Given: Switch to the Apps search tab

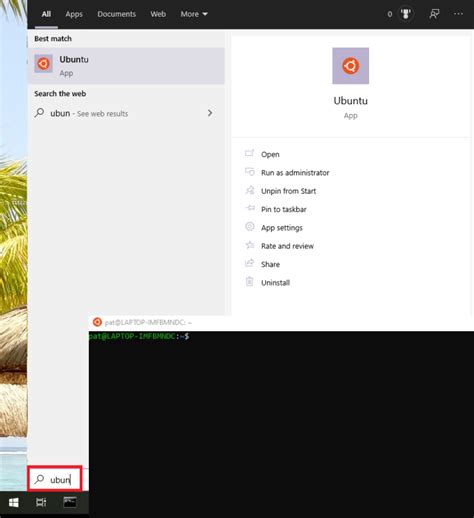Looking at the screenshot, I should [74, 14].
